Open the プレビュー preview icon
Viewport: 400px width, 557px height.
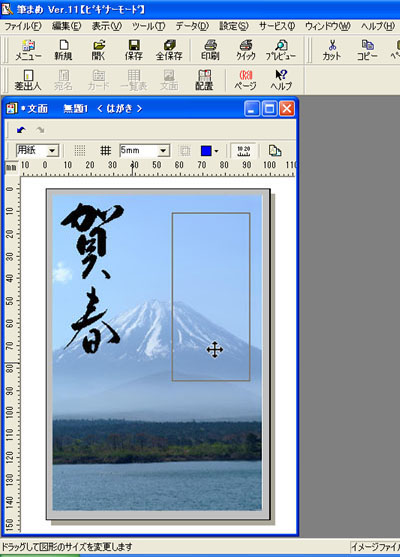[281, 49]
